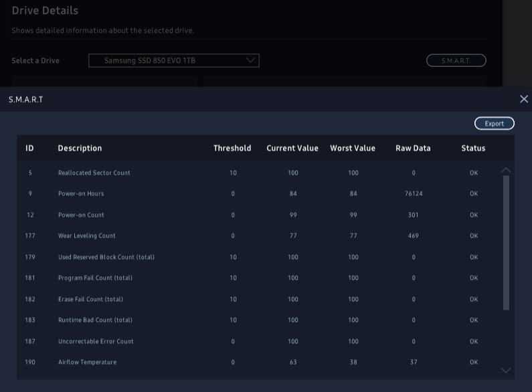The image size is (532, 392).
Task: Click the scroll down arrow in the table
Action: coord(506,370)
